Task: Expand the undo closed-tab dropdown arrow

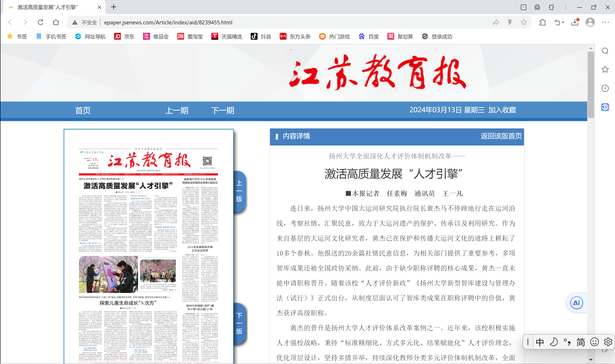Action: [563, 22]
